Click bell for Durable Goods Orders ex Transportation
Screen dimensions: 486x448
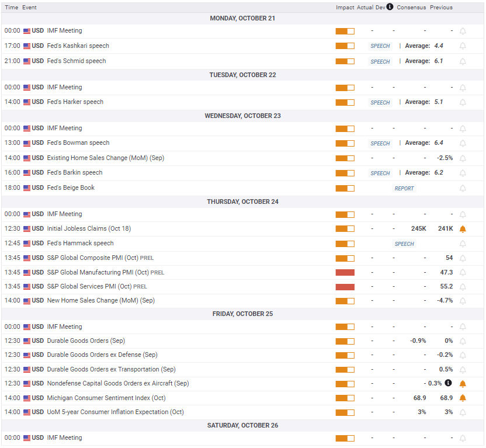(463, 369)
